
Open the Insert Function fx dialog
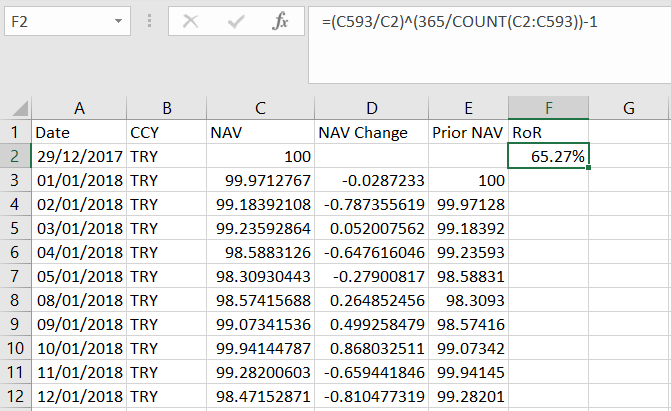(x=280, y=21)
